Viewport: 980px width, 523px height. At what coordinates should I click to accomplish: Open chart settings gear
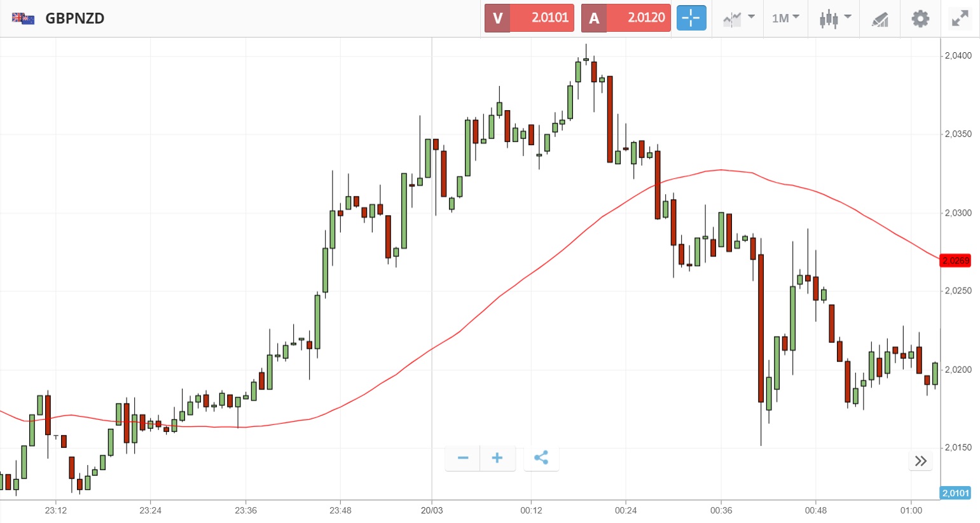920,18
